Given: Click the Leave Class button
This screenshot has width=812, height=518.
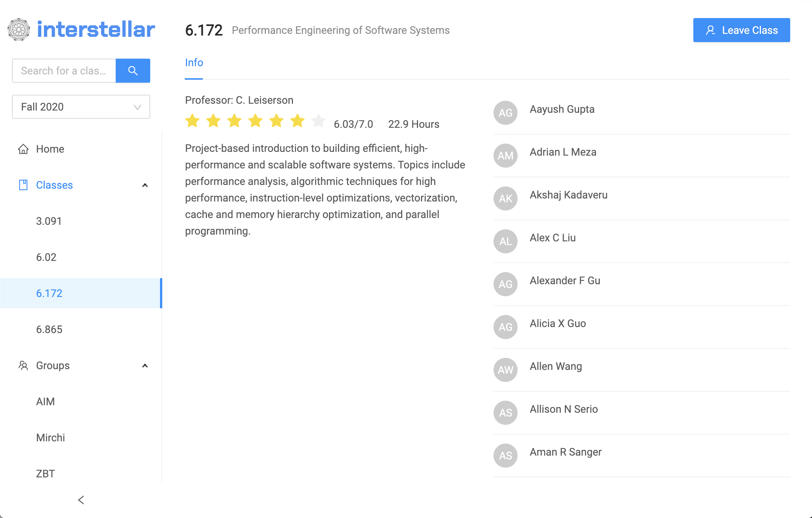Looking at the screenshot, I should click(x=741, y=30).
